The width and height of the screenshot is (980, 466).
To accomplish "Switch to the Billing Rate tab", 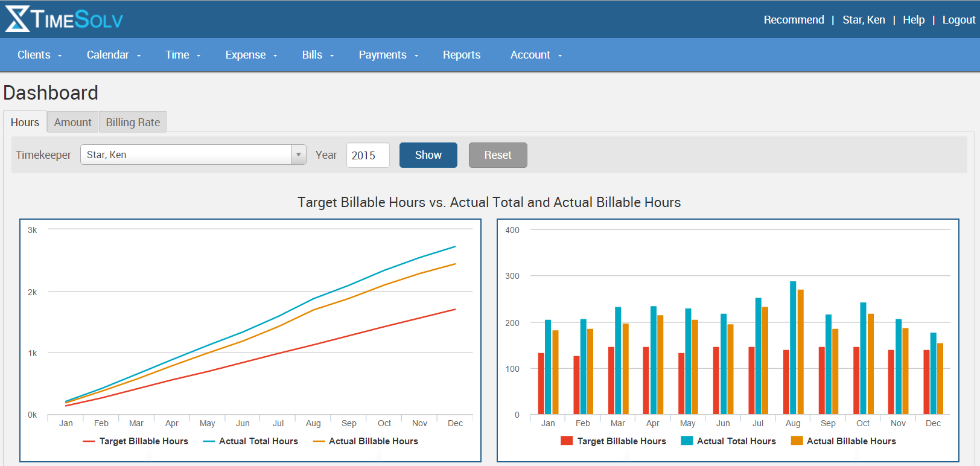I will point(133,123).
